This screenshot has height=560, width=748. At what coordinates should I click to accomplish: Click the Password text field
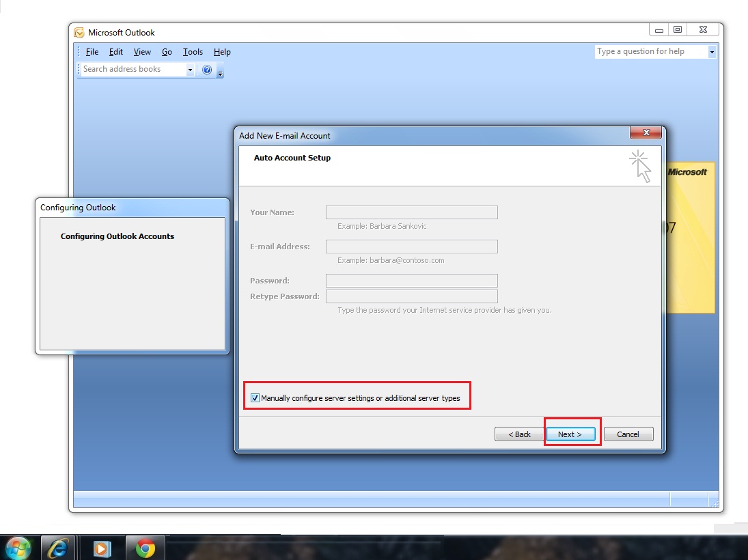412,281
